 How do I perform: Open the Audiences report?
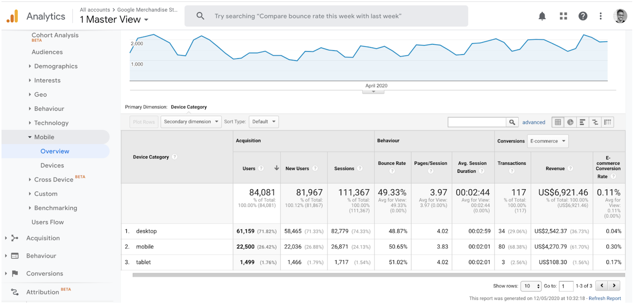pos(47,52)
